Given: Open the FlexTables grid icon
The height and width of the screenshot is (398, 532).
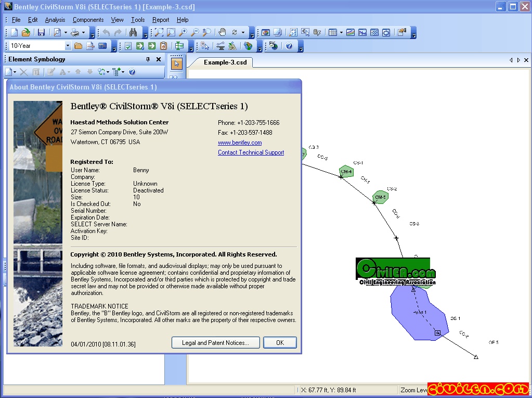Looking at the screenshot, I should [x=333, y=33].
